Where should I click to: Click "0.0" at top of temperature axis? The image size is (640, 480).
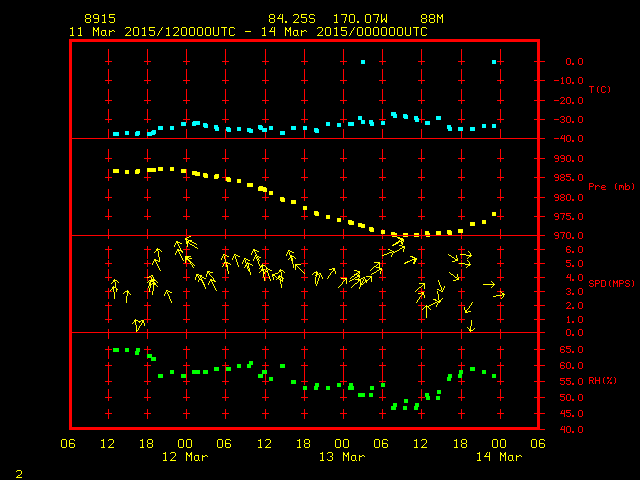pyautogui.click(x=574, y=62)
